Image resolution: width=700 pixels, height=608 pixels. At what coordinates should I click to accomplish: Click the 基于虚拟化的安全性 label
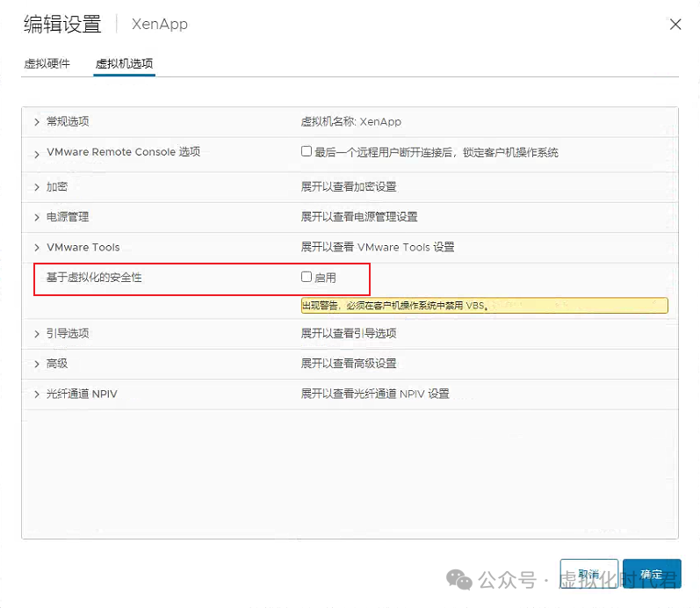(x=94, y=278)
